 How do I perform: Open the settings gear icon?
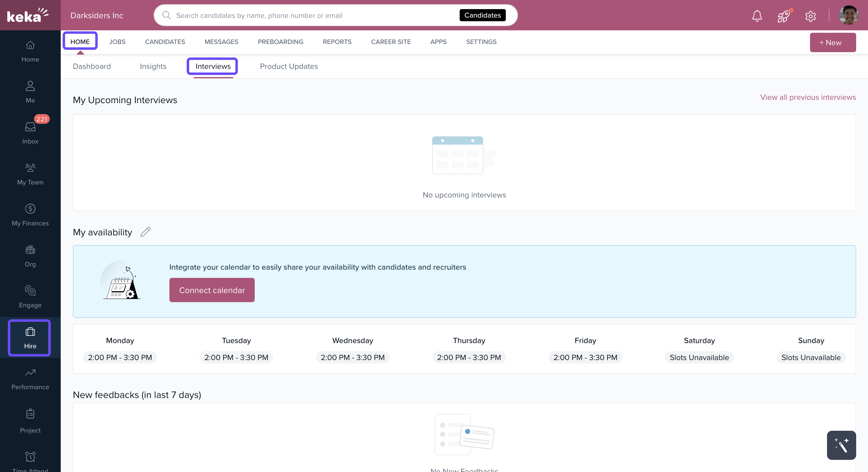pos(810,15)
